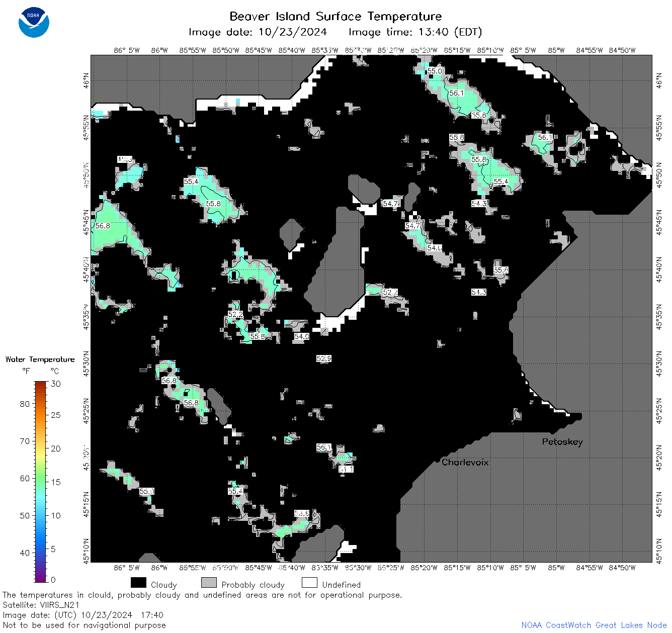Click the Cloudy legend text
The image size is (672, 633).
pyautogui.click(x=164, y=585)
